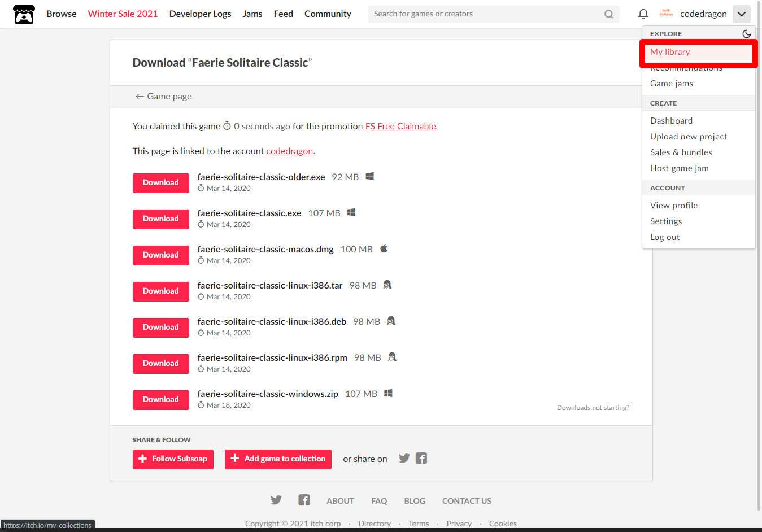Go to Browse in top navigation
Screen dimensions: 762x532
[x=62, y=14]
